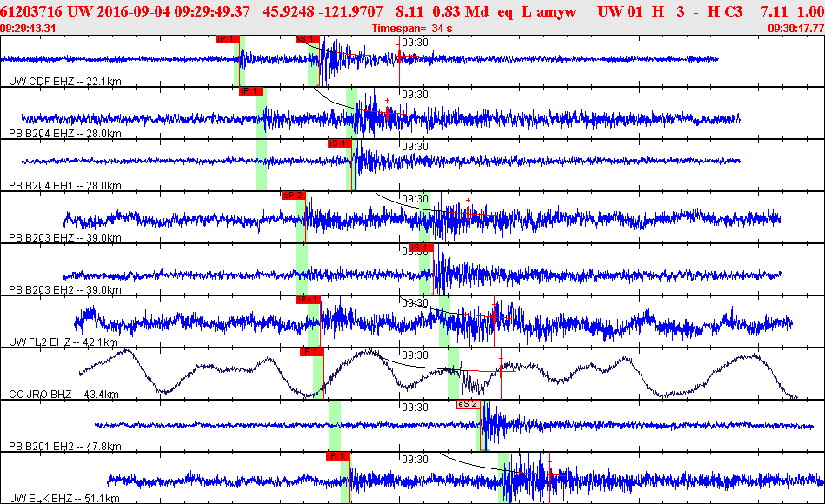Select iS 1 pick flag on PB B204 EH1 trace
The image size is (825, 504).
pos(339,143)
